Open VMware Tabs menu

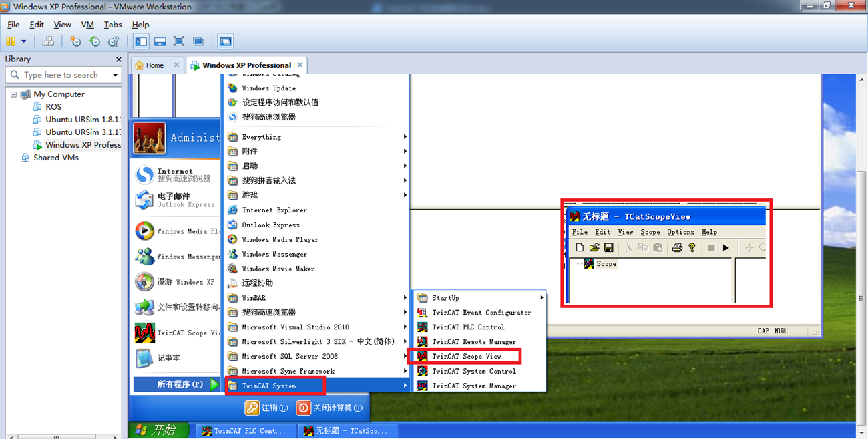point(113,25)
